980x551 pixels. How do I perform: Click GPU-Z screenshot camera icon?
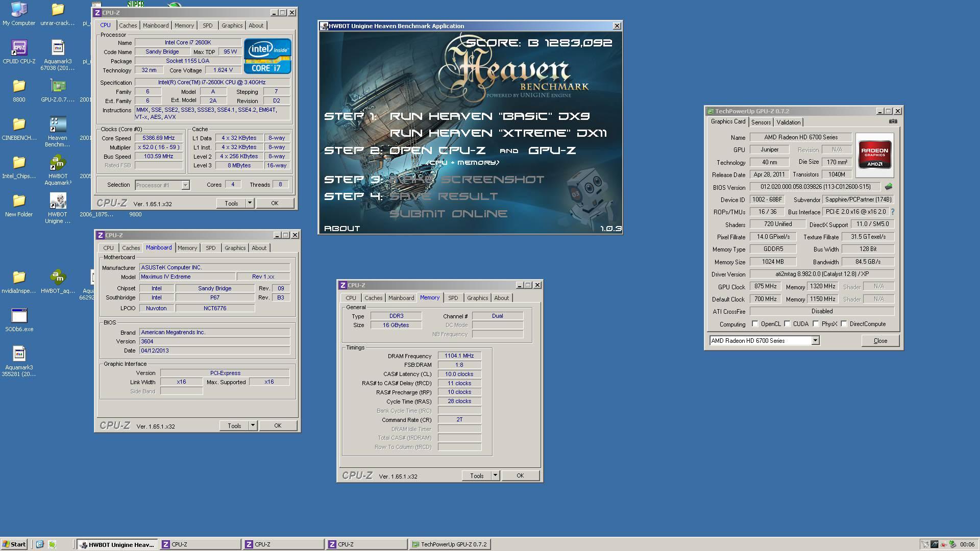pyautogui.click(x=893, y=121)
